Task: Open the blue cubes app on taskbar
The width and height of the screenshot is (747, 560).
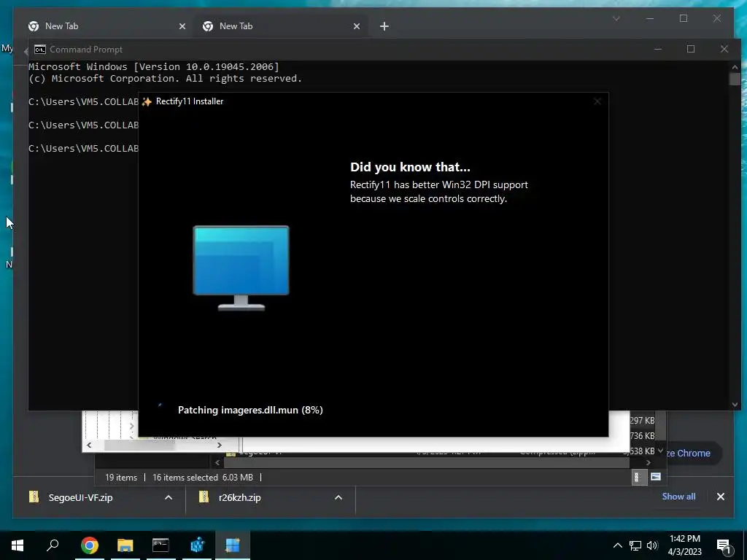Action: coord(197,545)
